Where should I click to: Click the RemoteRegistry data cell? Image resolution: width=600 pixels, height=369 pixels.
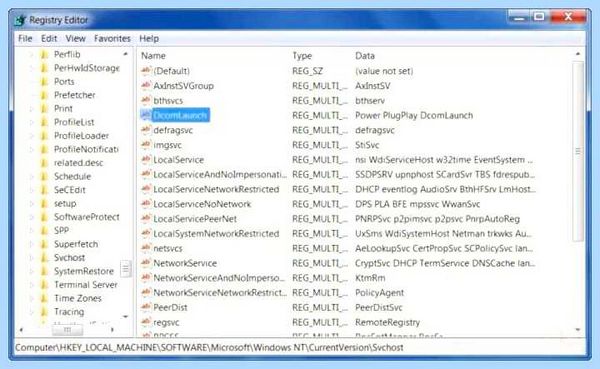[387, 322]
